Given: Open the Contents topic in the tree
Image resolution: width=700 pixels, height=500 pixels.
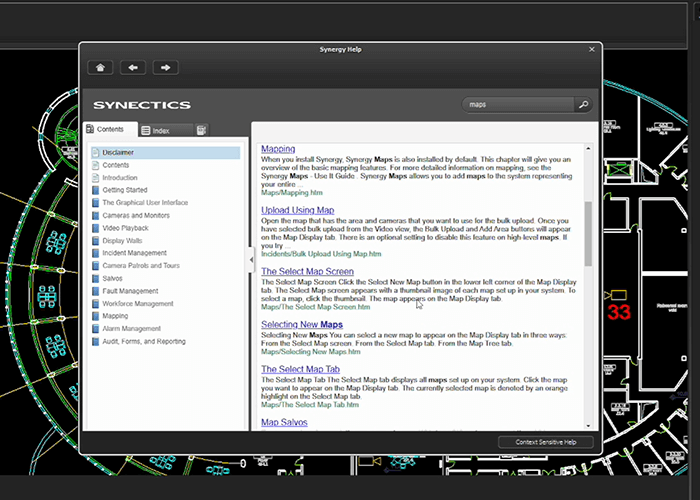Looking at the screenshot, I should (x=116, y=165).
